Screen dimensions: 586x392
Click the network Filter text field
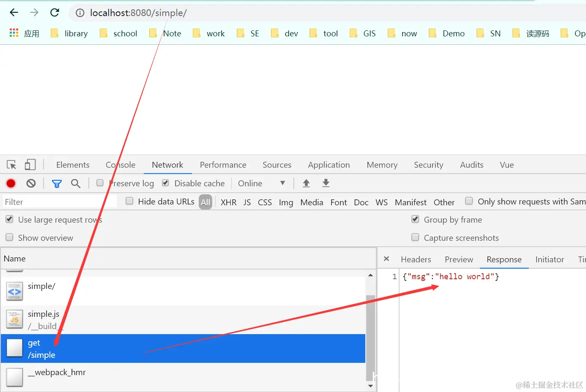(60, 202)
